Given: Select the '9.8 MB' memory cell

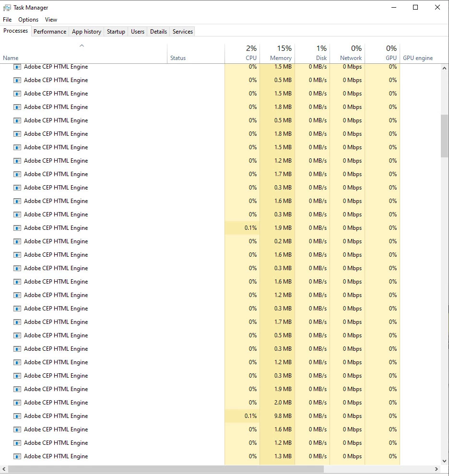Looking at the screenshot, I should (277, 416).
